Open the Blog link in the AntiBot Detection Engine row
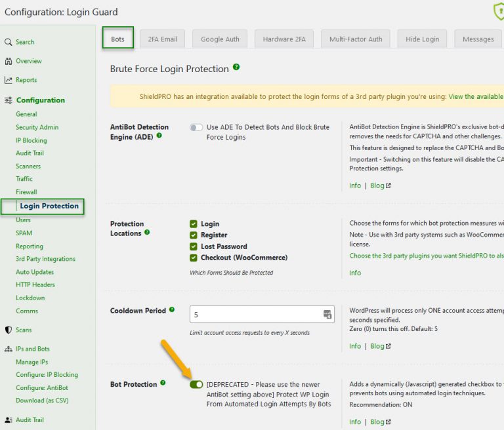Screen dimensions: 504x430 coord(381,186)
